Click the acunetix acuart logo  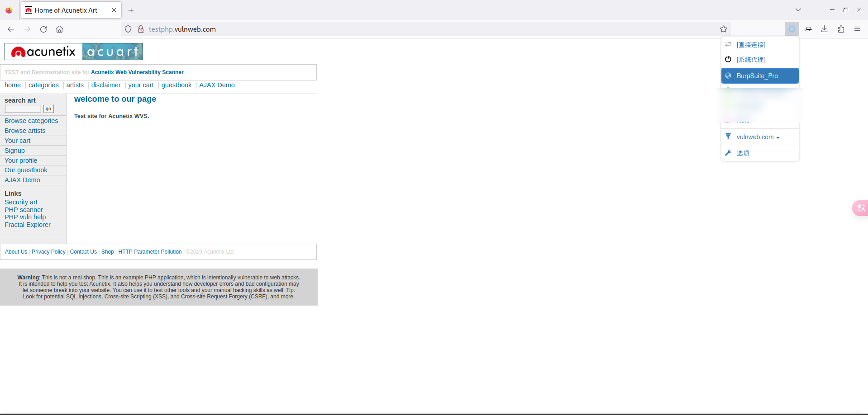[x=74, y=52]
